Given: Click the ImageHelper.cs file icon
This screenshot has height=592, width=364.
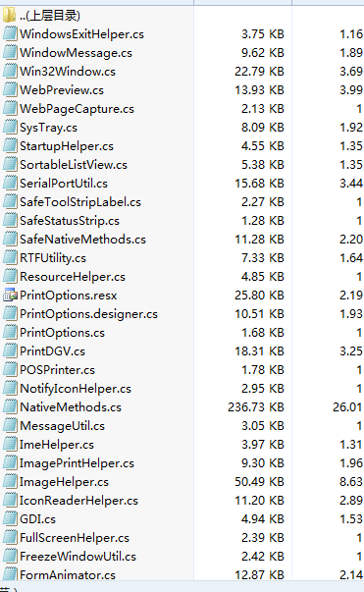Looking at the screenshot, I should click(x=10, y=482).
